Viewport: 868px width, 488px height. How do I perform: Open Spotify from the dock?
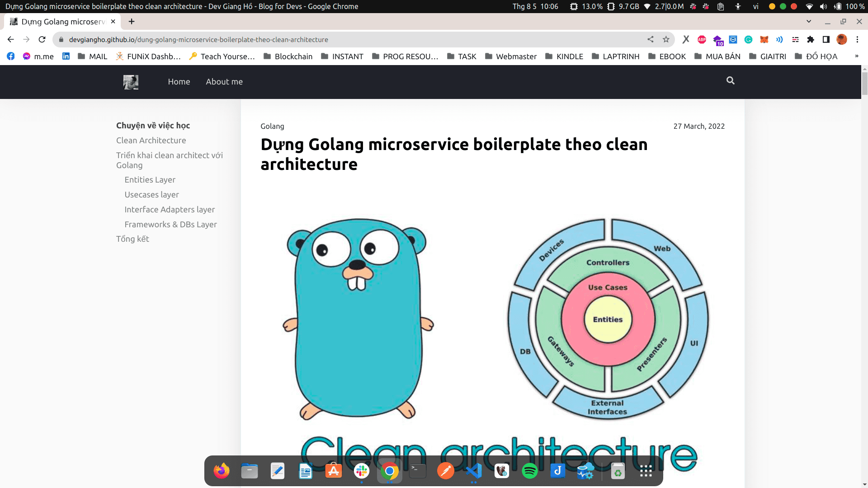click(529, 471)
